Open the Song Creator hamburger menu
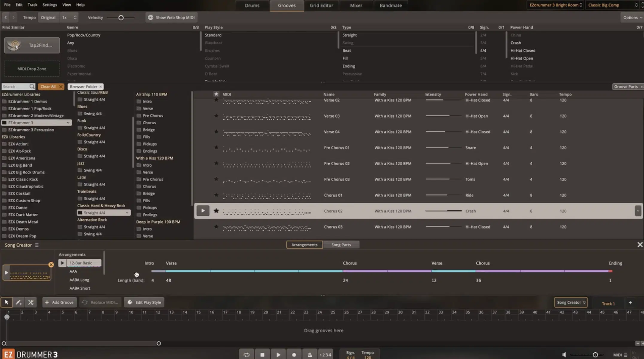The height and width of the screenshot is (359, 644). click(37, 245)
